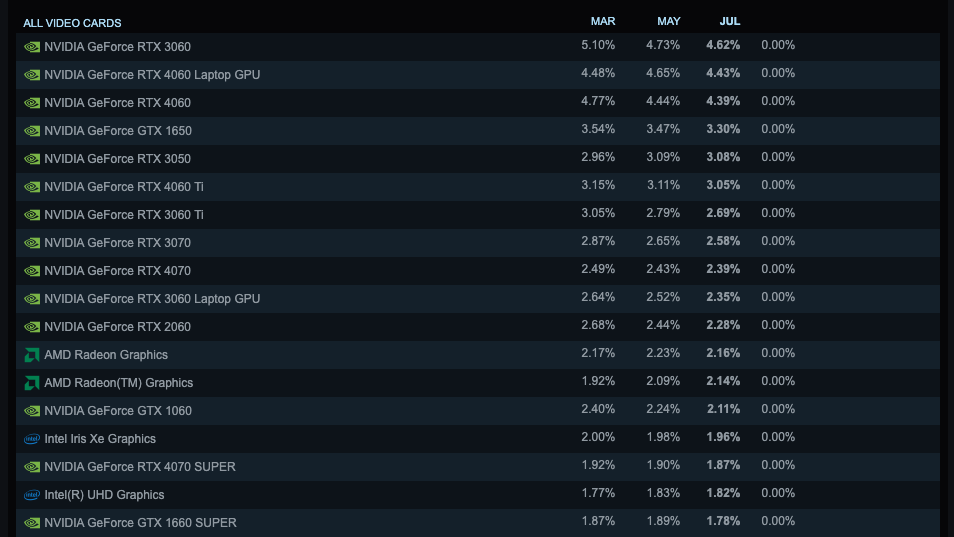Click the ALL VIDEO CARDS heading
This screenshot has width=954, height=537.
[x=72, y=23]
